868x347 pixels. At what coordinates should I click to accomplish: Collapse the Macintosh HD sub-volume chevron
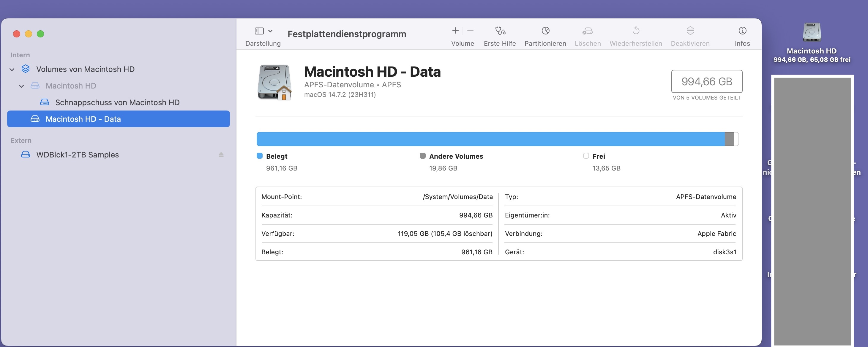[x=22, y=86]
